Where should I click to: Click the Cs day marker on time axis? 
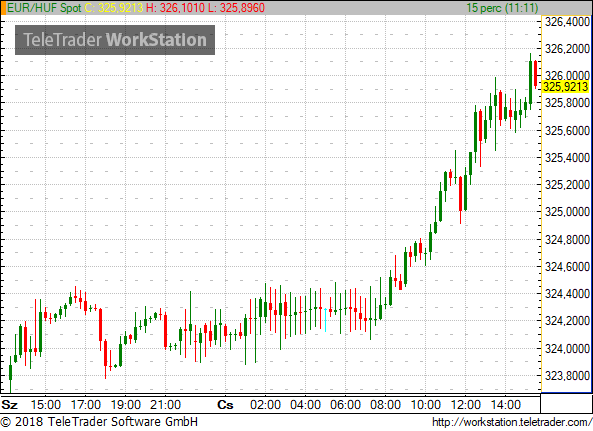tap(225, 405)
